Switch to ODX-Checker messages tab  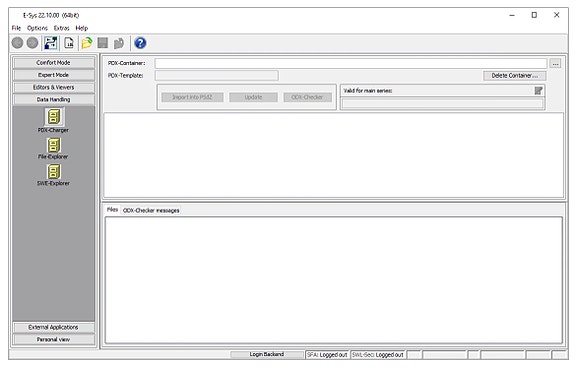(x=151, y=210)
